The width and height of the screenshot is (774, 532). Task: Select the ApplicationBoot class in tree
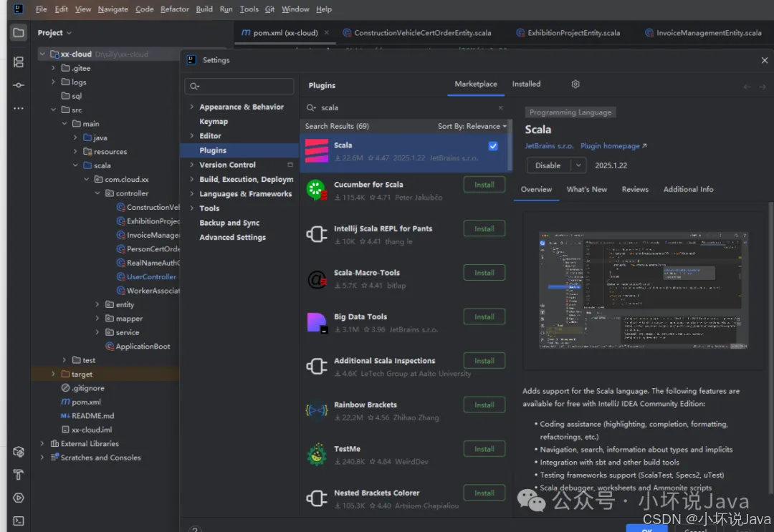[138, 346]
